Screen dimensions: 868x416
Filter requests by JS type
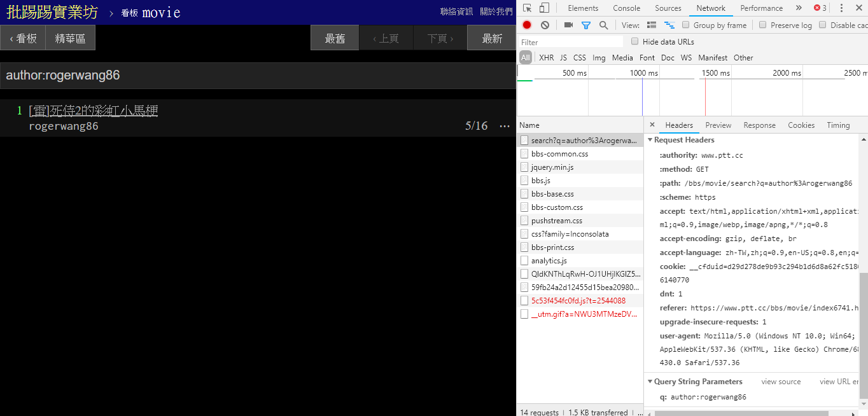(563, 58)
